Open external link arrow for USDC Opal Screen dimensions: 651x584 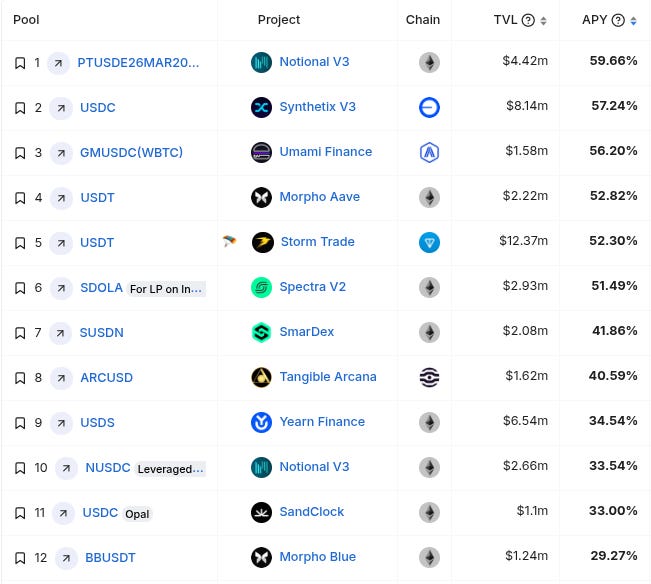click(64, 513)
